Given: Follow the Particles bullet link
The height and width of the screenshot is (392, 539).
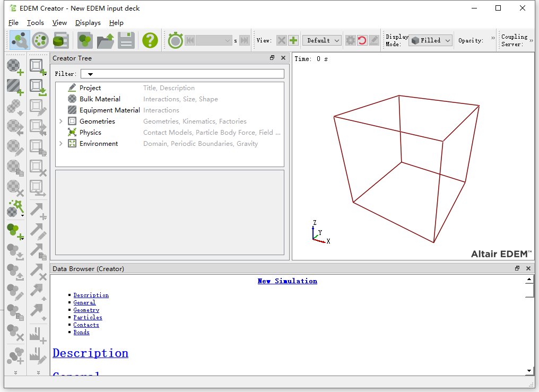Looking at the screenshot, I should [x=88, y=317].
